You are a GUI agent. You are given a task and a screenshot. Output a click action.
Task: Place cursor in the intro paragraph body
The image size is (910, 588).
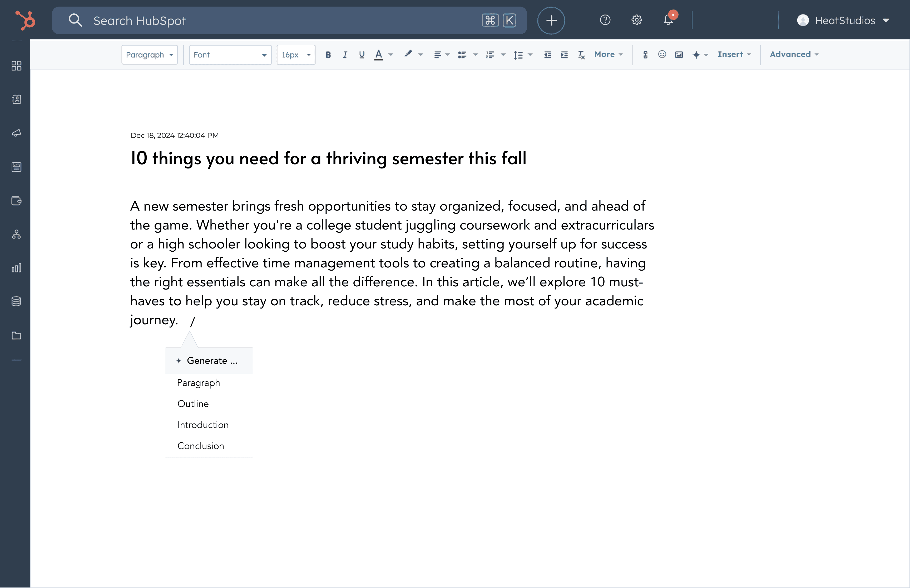[392, 263]
